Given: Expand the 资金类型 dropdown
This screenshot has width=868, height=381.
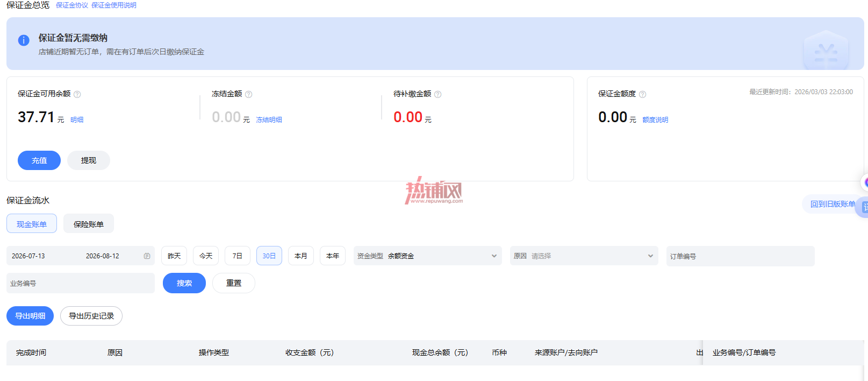Looking at the screenshot, I should coord(428,256).
